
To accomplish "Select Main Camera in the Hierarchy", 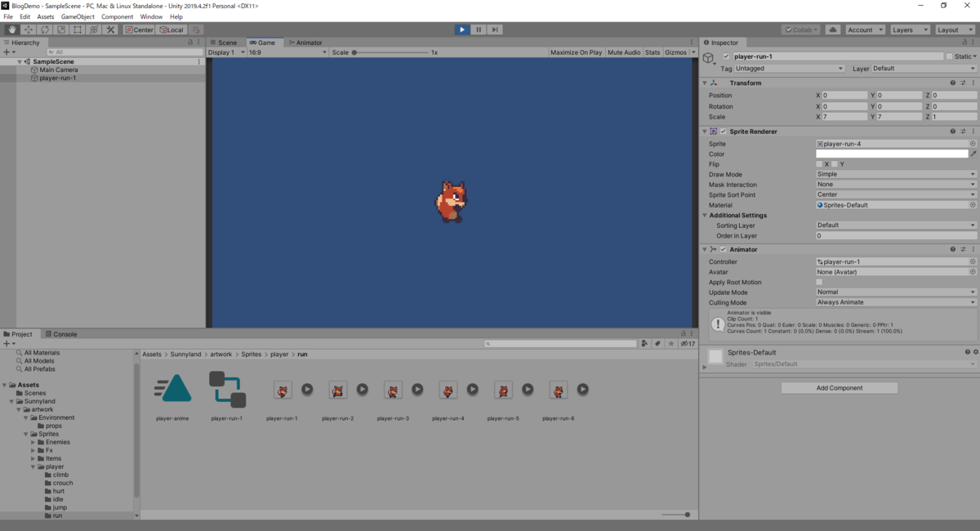I will click(x=59, y=70).
